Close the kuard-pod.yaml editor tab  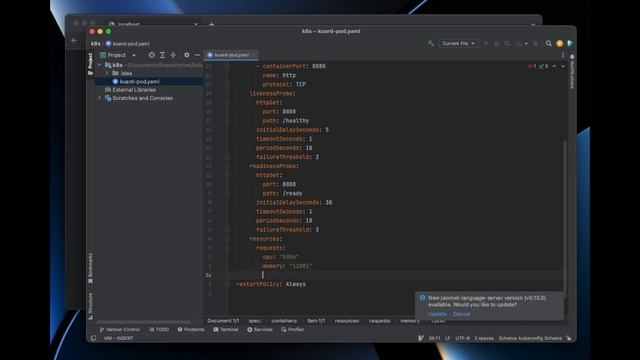tap(254, 55)
